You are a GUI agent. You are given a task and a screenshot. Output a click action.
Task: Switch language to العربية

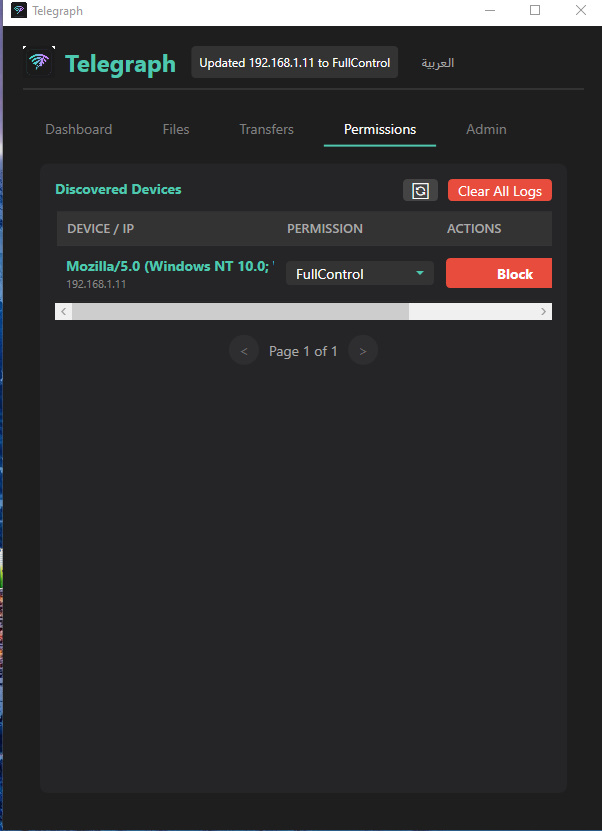[438, 63]
